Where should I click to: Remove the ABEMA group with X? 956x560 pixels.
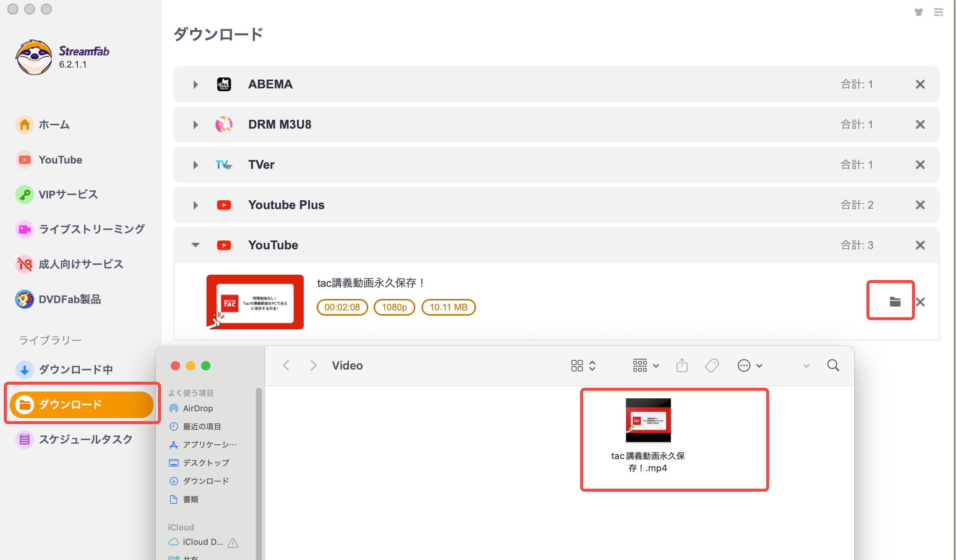click(920, 84)
